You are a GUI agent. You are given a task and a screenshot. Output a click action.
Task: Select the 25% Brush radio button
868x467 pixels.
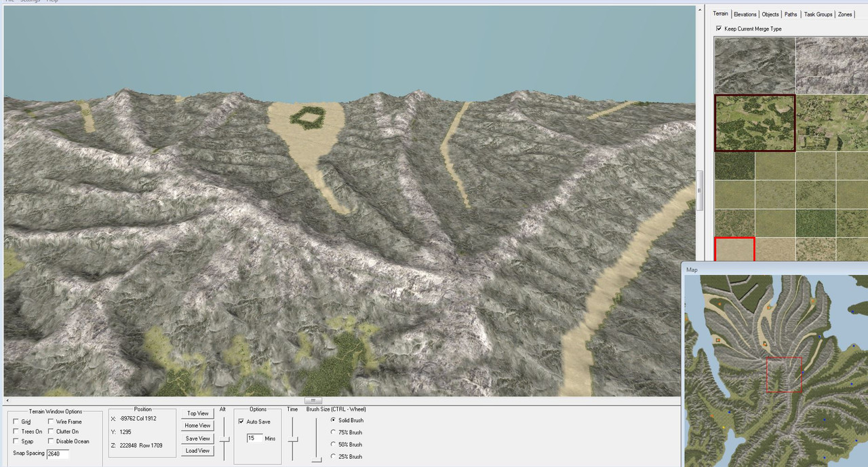(x=333, y=456)
